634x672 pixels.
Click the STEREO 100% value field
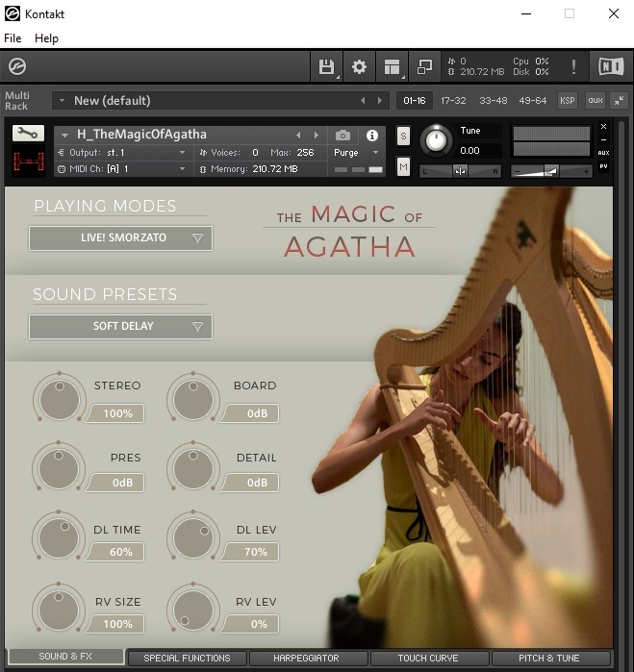click(116, 413)
